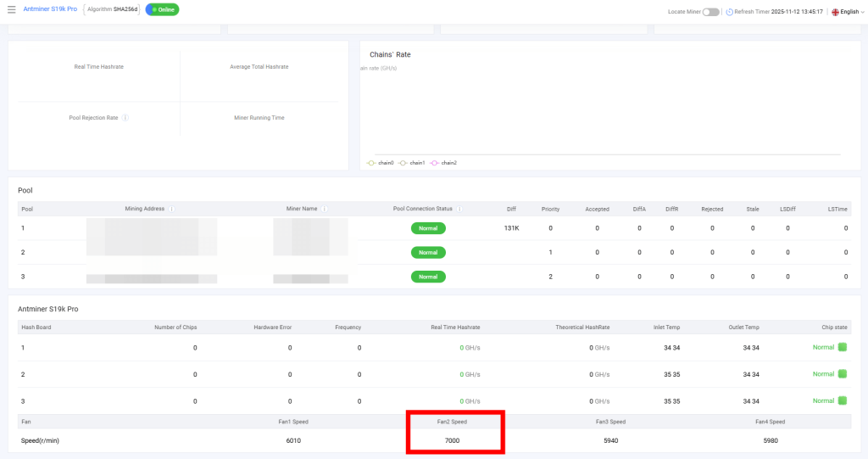The height and width of the screenshot is (459, 868).
Task: Click the Algorithm SHA256d label
Action: 112,9
